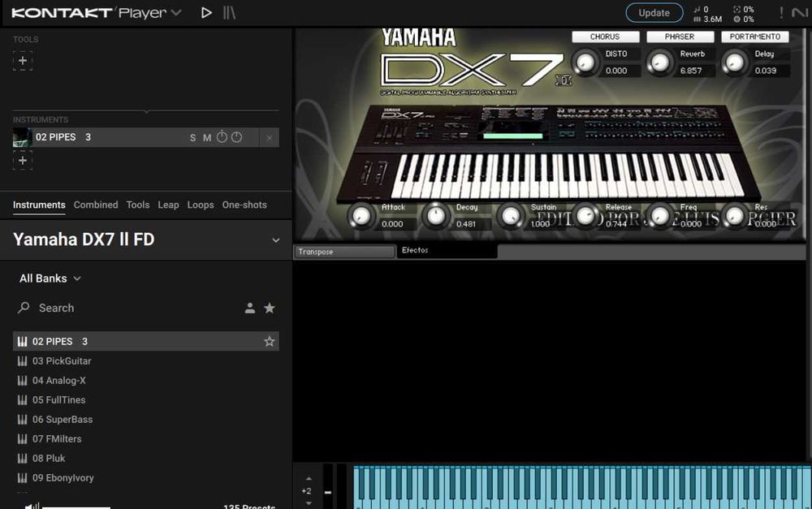Toggle the PORTAMENTO button
The image size is (812, 509).
[755, 37]
